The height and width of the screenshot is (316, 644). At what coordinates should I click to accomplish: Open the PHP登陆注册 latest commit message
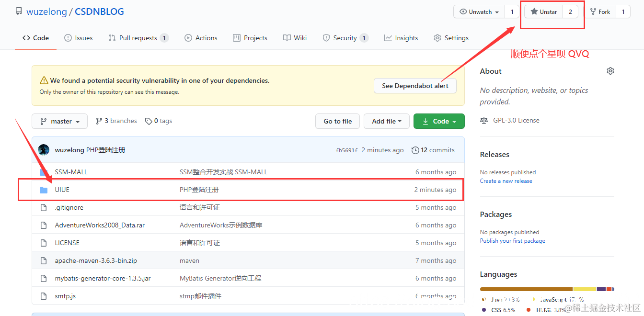[x=106, y=150]
